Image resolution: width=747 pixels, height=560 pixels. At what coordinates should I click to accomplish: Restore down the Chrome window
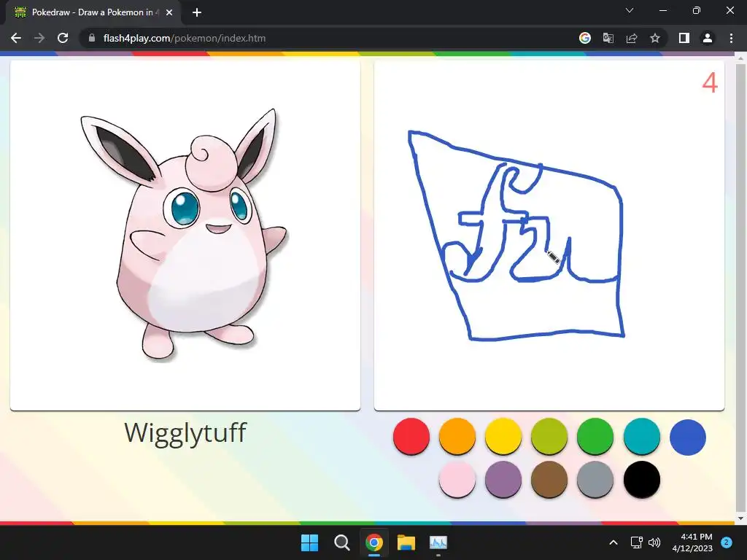coord(697,10)
